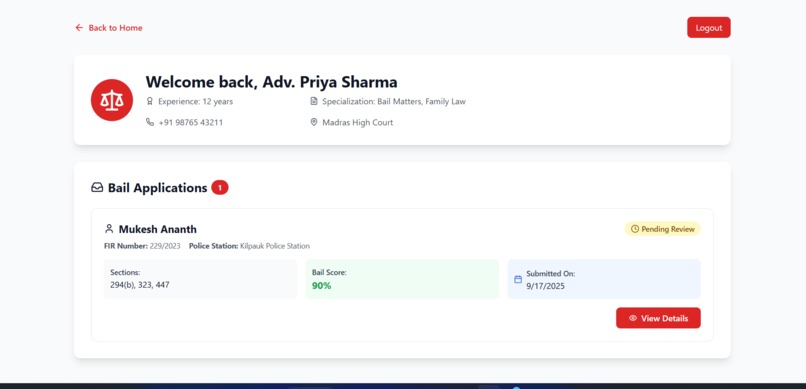Image resolution: width=806 pixels, height=389 pixels.
Task: Click the Pending Review status badge
Action: 663,229
